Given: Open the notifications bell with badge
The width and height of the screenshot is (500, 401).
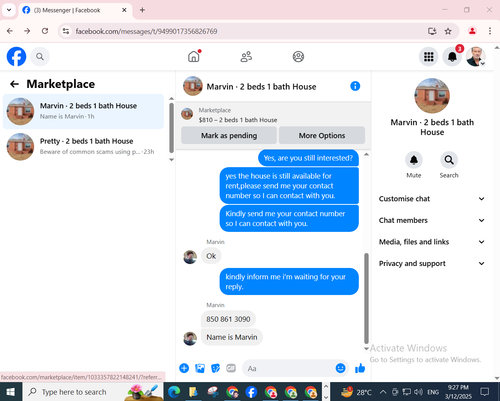Looking at the screenshot, I should tap(452, 57).
